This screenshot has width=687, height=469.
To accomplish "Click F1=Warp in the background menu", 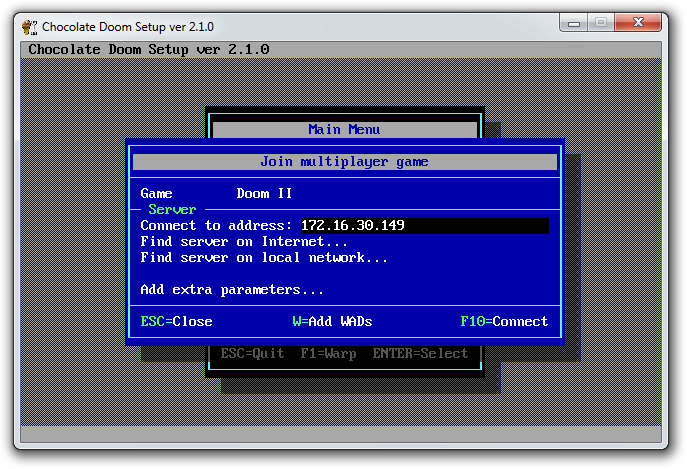I will click(x=328, y=353).
